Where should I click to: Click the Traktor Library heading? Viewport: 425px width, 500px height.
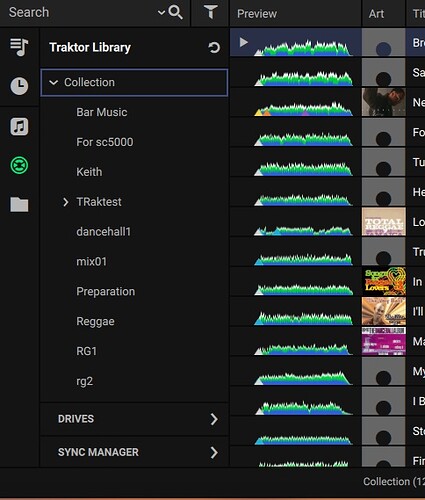point(90,47)
